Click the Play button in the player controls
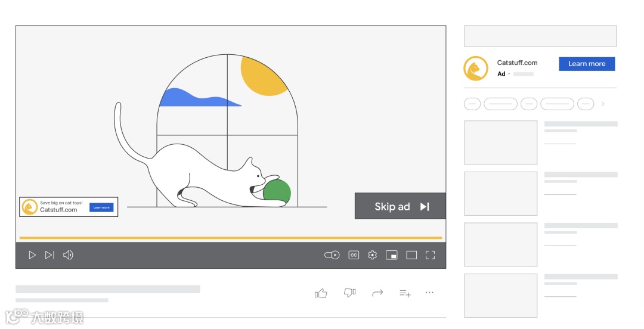Screen dimensions: 644x329 point(32,255)
